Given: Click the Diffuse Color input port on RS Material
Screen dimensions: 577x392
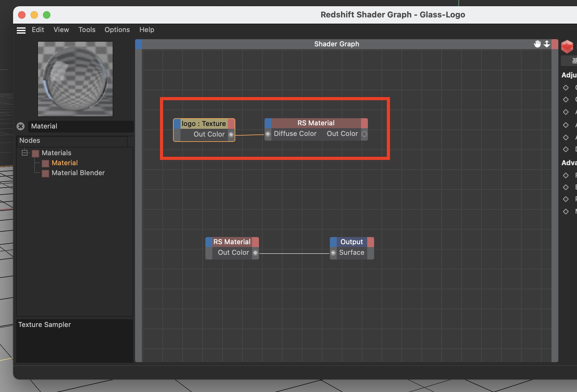Looking at the screenshot, I should [268, 134].
